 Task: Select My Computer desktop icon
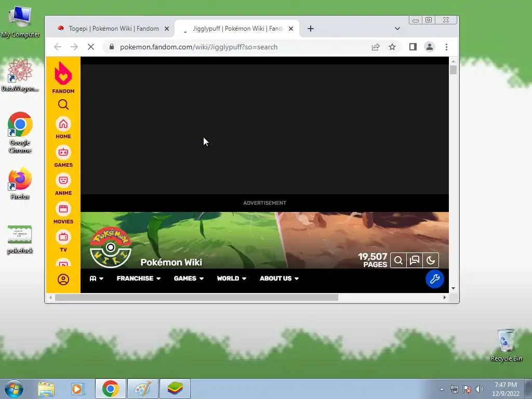[x=20, y=21]
